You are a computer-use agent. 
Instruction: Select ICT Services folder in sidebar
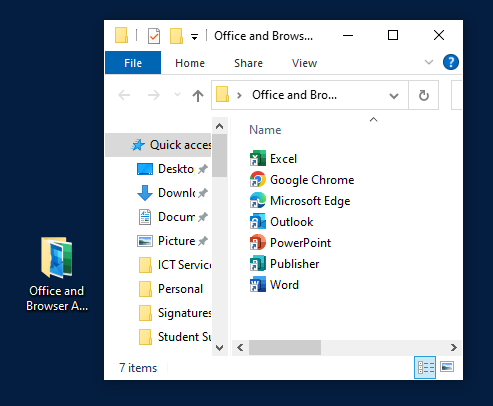tap(175, 265)
